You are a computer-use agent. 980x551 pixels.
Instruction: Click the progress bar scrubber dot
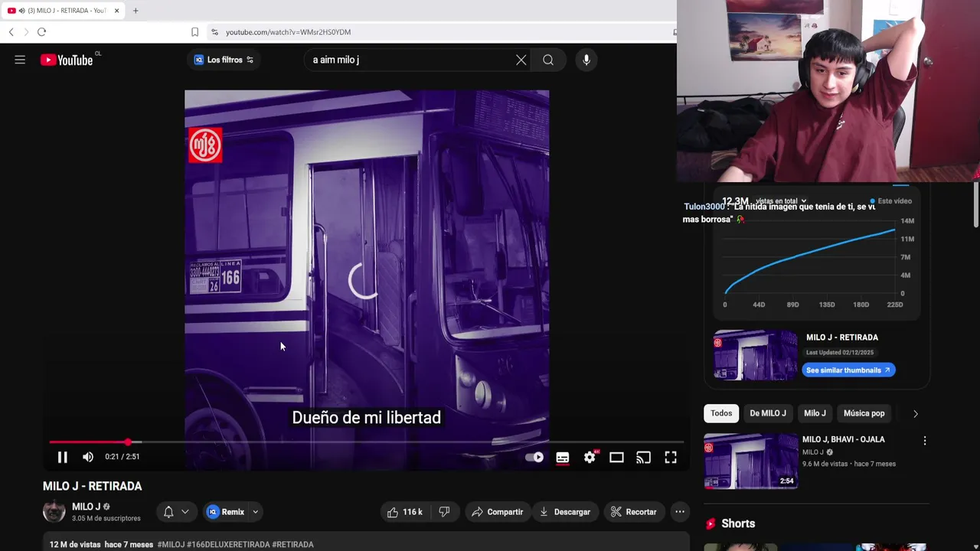[128, 442]
